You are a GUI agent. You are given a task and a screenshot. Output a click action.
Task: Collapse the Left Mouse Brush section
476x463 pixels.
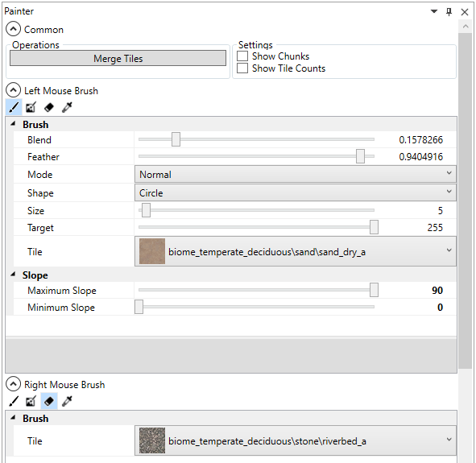(x=14, y=90)
